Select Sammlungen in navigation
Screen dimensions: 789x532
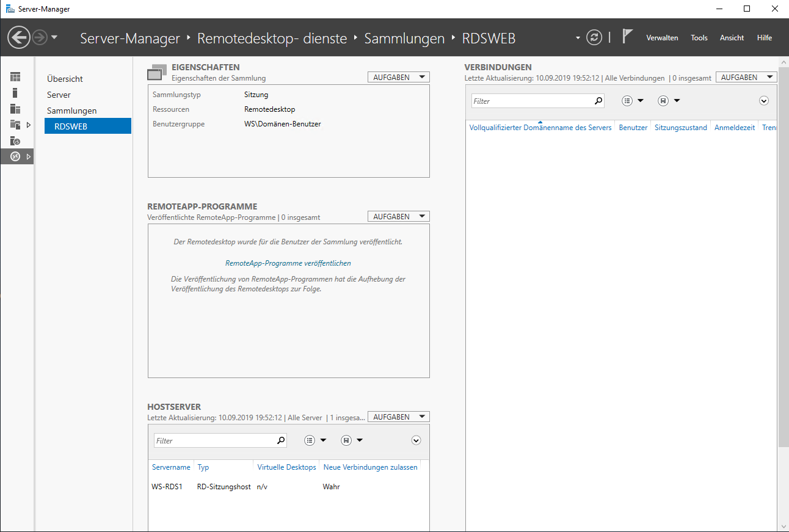pos(71,111)
